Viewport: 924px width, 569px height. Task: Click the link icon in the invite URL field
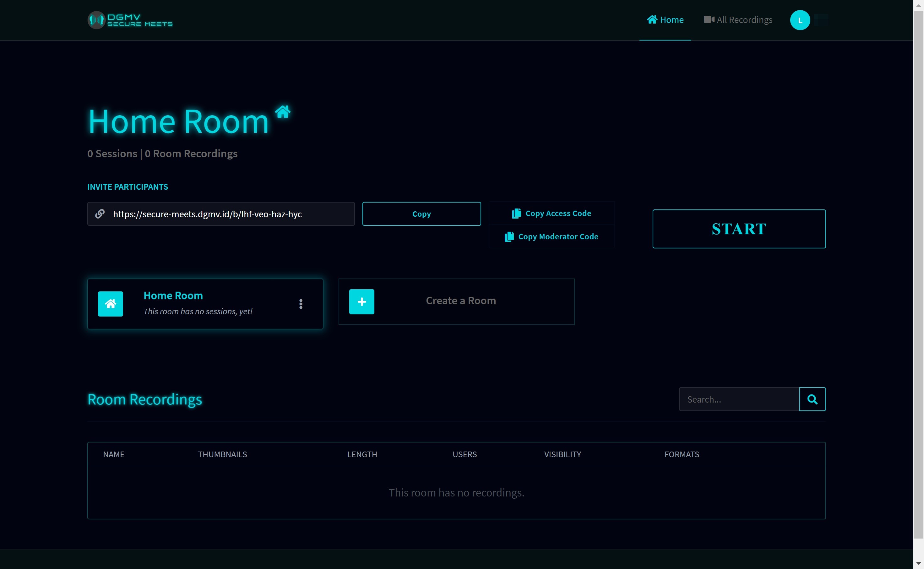tap(99, 214)
